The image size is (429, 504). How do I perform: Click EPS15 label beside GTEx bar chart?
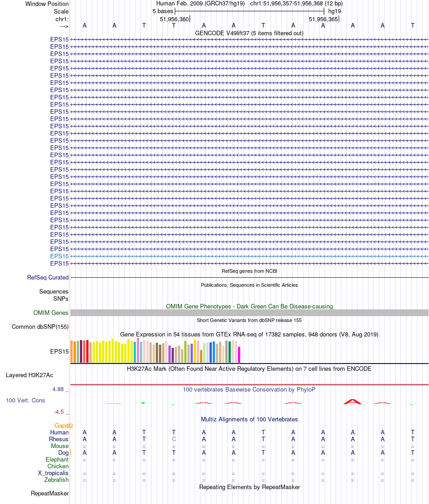click(x=60, y=352)
